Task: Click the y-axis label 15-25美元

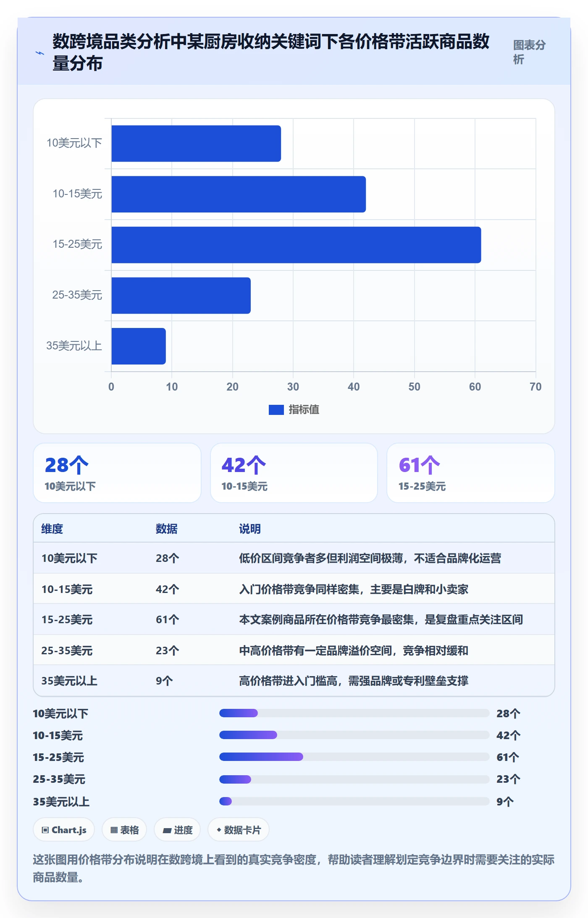Action: (x=77, y=244)
